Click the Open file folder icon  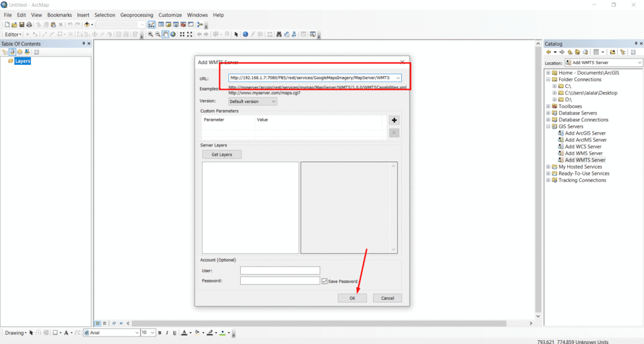point(14,25)
